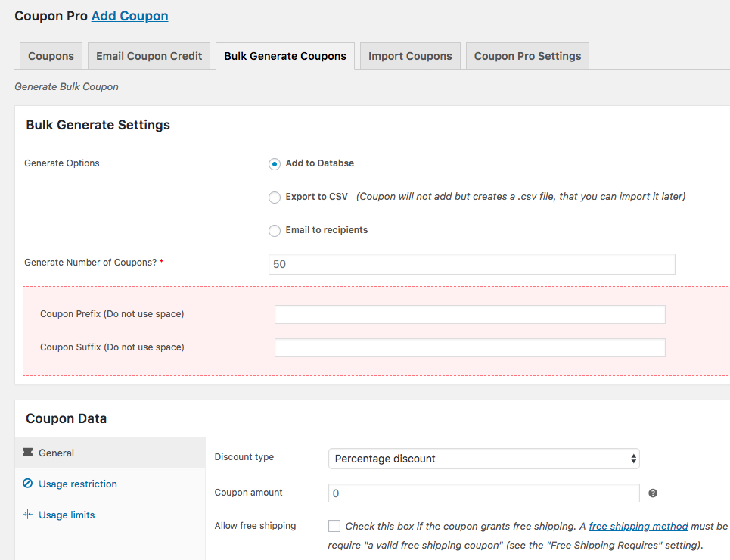The height and width of the screenshot is (560, 730).
Task: Click the Coupon Suffix text box
Action: tap(469, 347)
